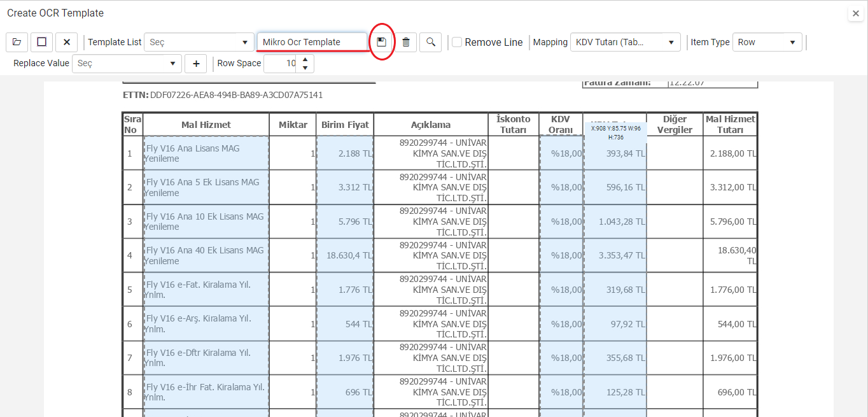Click the X clear selection toolbar button

(x=66, y=42)
